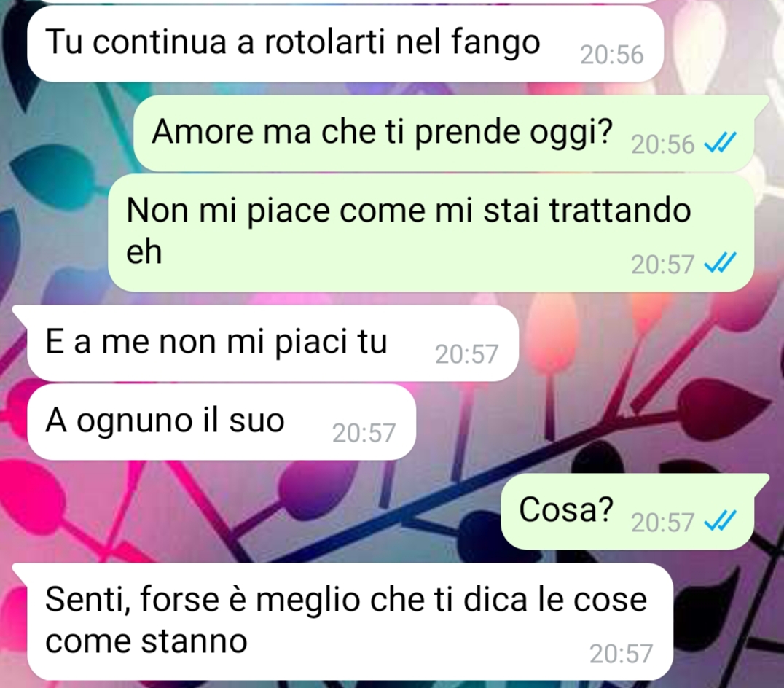Click the words 'come stanno' in the last bubble
This screenshot has width=784, height=688.
(146, 642)
